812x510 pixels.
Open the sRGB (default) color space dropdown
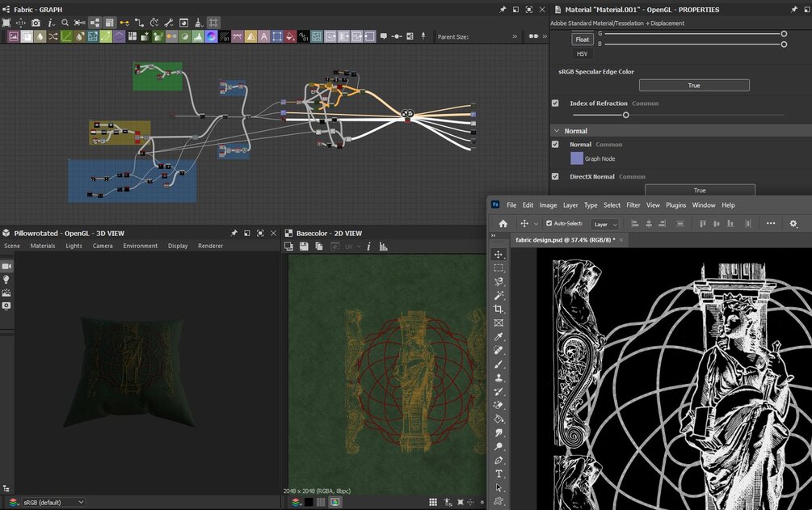click(x=53, y=502)
